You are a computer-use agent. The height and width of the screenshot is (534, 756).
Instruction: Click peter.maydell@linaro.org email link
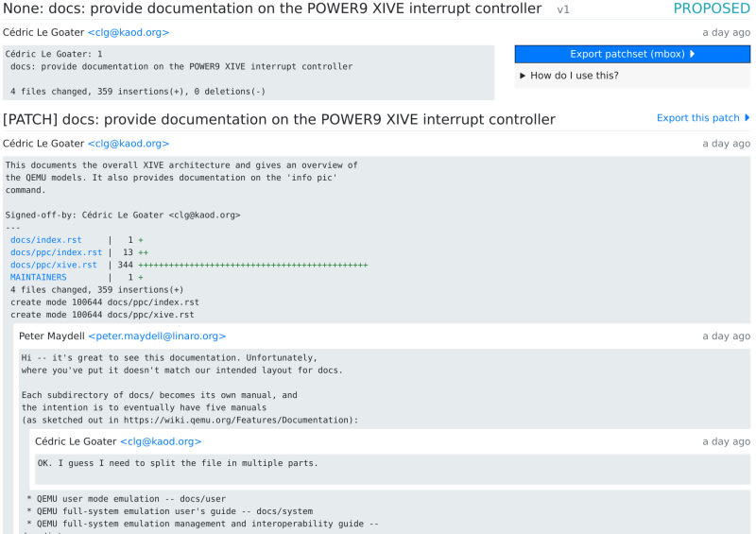tap(157, 336)
